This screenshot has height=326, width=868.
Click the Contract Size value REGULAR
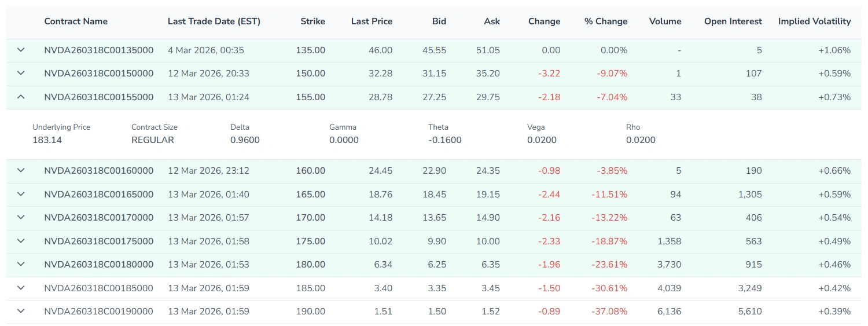153,140
